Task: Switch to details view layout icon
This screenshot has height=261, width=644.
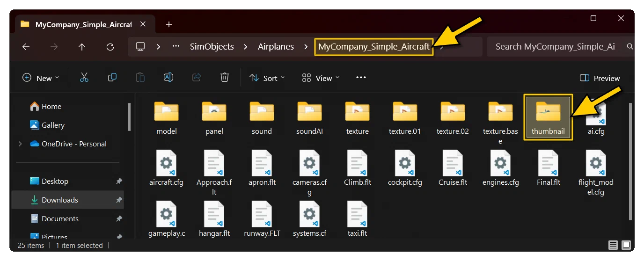Action: click(613, 245)
